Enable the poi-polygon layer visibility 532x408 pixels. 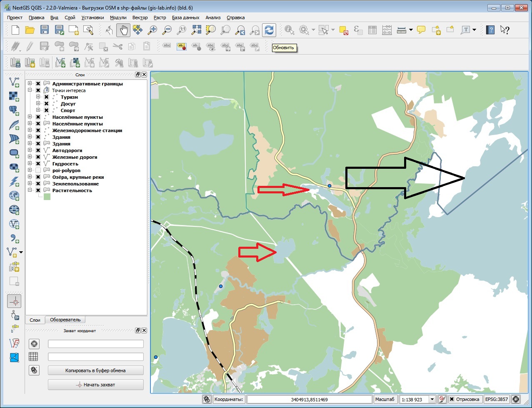tap(38, 170)
